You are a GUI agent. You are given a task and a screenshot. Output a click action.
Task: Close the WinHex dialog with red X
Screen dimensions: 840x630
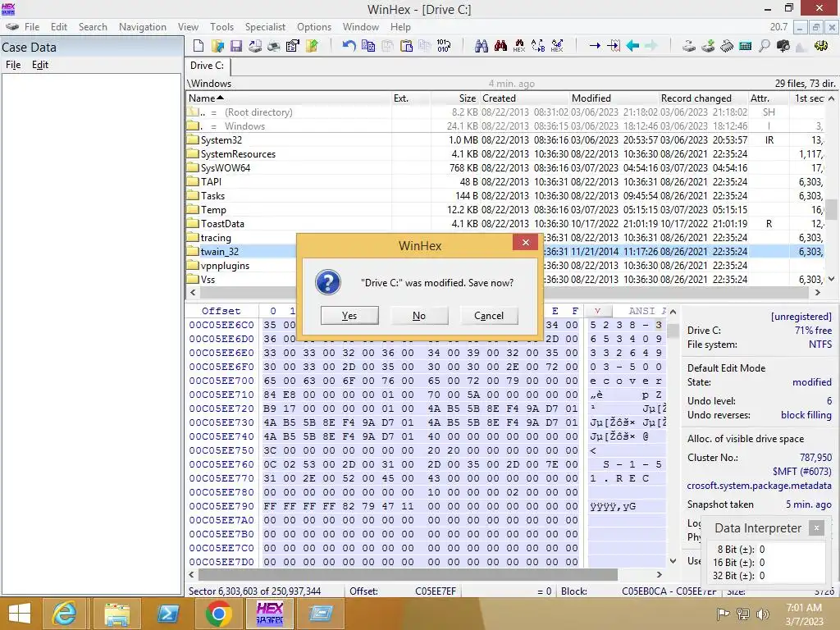pos(526,242)
